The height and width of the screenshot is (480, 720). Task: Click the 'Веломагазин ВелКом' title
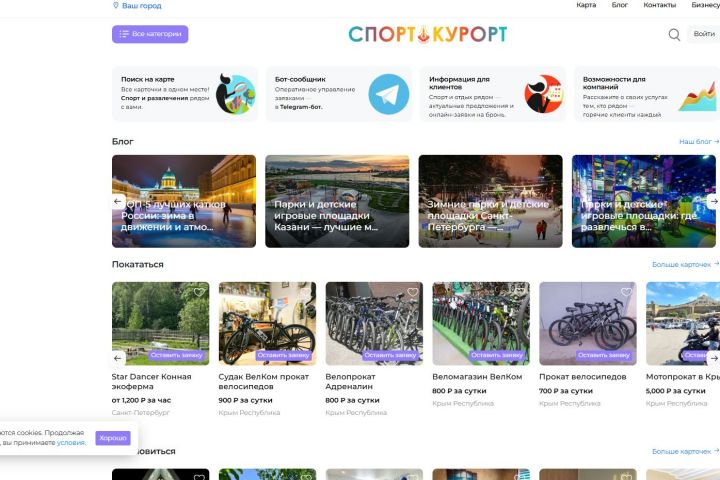pos(477,377)
